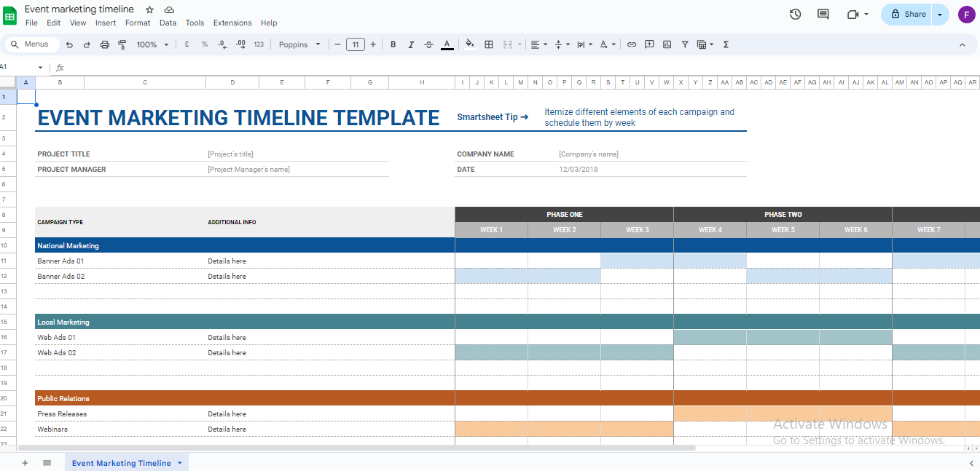This screenshot has height=471, width=980.
Task: Insert a chart using the toolbar icon
Action: 667,44
